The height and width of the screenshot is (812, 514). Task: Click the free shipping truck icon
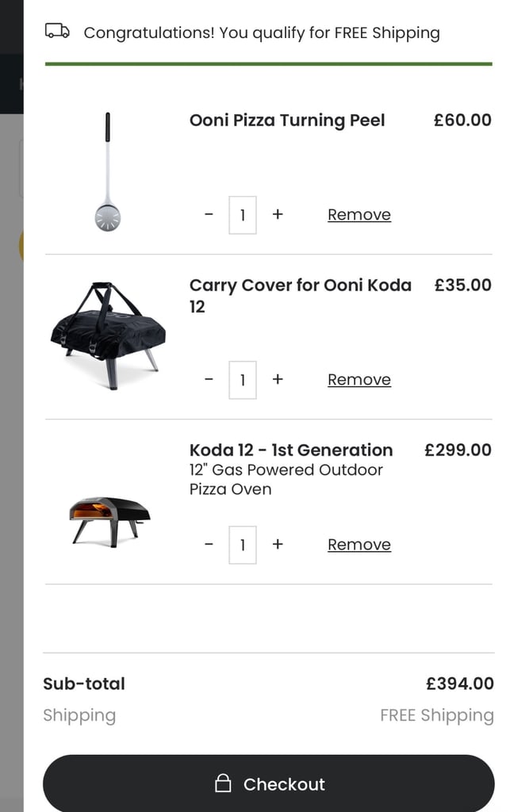pyautogui.click(x=58, y=31)
